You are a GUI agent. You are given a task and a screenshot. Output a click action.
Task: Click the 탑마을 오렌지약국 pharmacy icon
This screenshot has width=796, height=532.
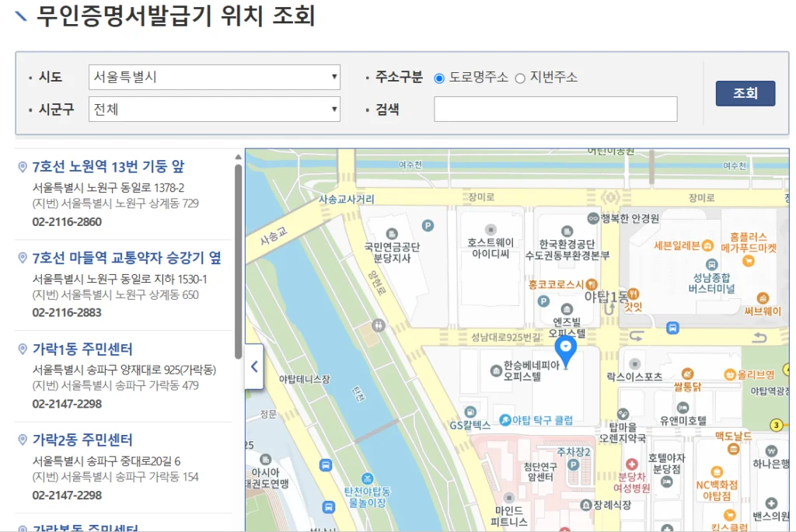[623, 415]
